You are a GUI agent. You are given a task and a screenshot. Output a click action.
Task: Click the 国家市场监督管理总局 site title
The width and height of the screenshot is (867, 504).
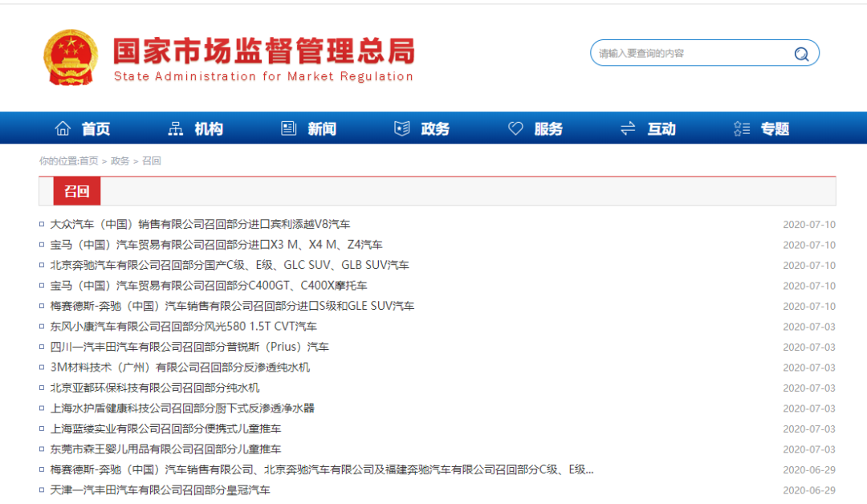[x=264, y=51]
